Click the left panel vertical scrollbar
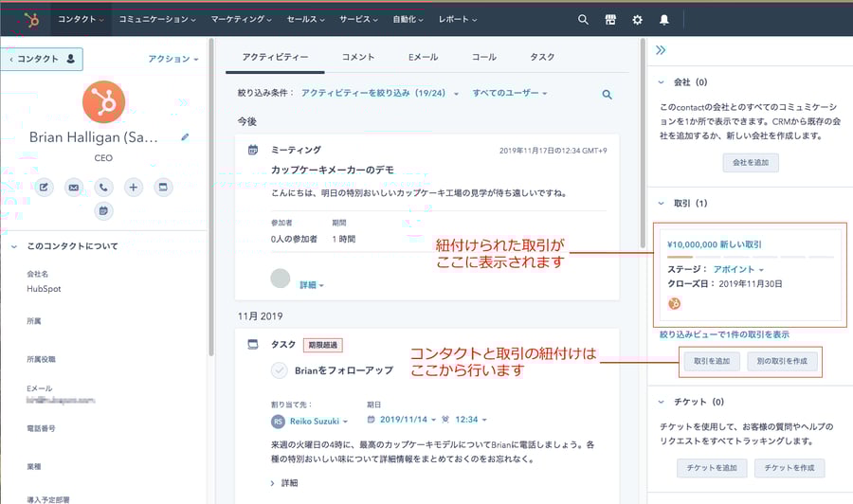 point(211,197)
